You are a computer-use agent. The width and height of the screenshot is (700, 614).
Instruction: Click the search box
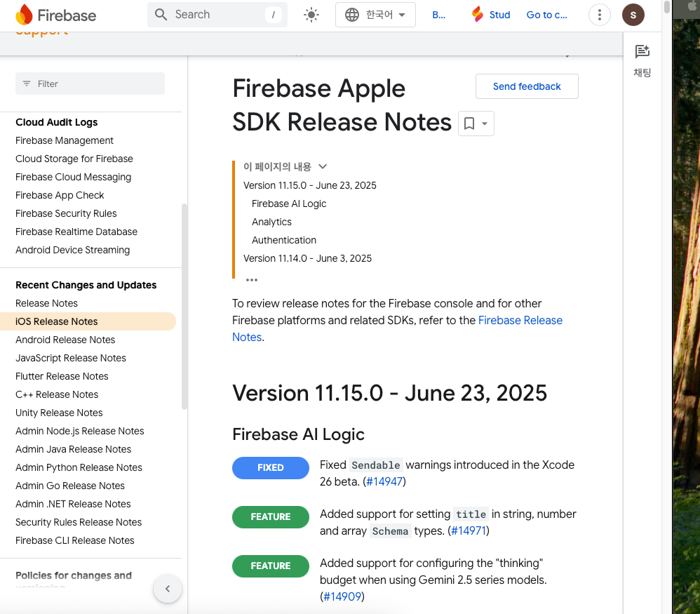(217, 15)
